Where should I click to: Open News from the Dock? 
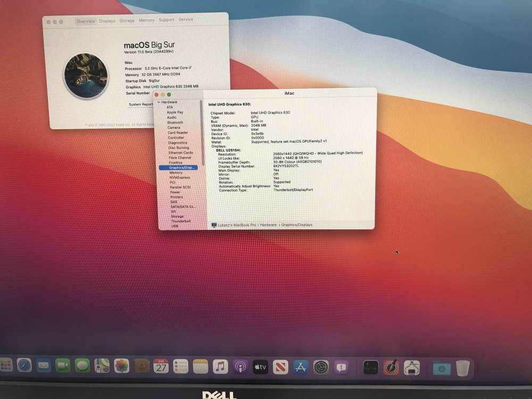[280, 367]
